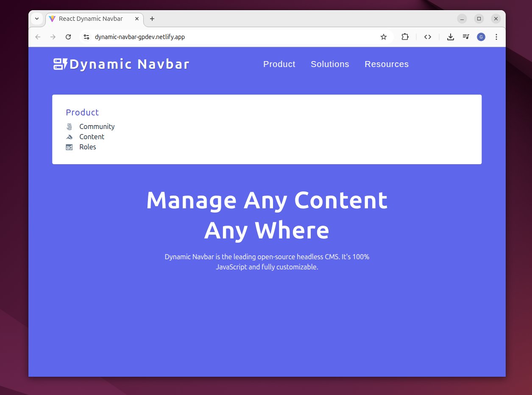Go back to previous page
This screenshot has height=395, width=532.
(x=38, y=37)
